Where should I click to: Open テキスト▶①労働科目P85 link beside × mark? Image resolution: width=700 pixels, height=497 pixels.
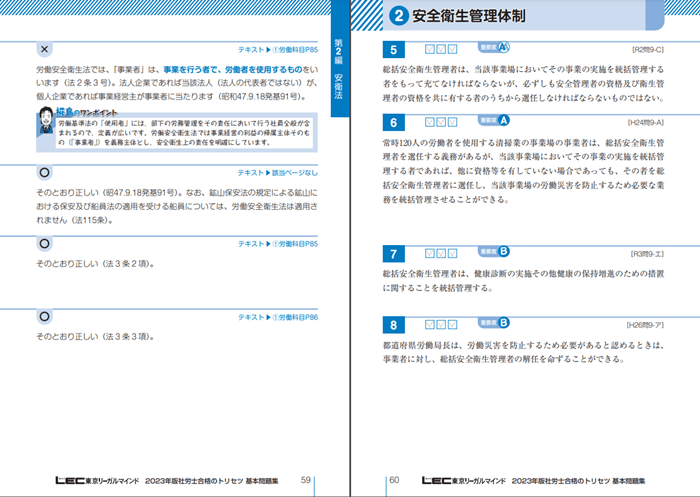(x=278, y=50)
